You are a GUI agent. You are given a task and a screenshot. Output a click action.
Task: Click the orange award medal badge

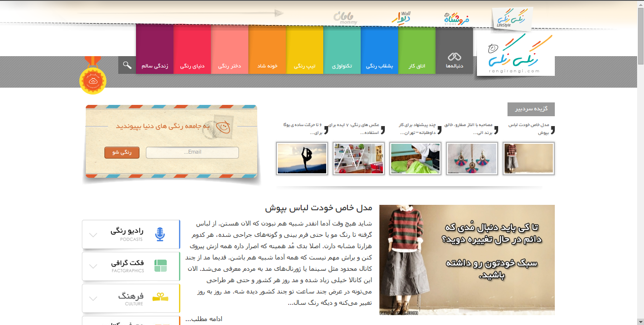[93, 75]
